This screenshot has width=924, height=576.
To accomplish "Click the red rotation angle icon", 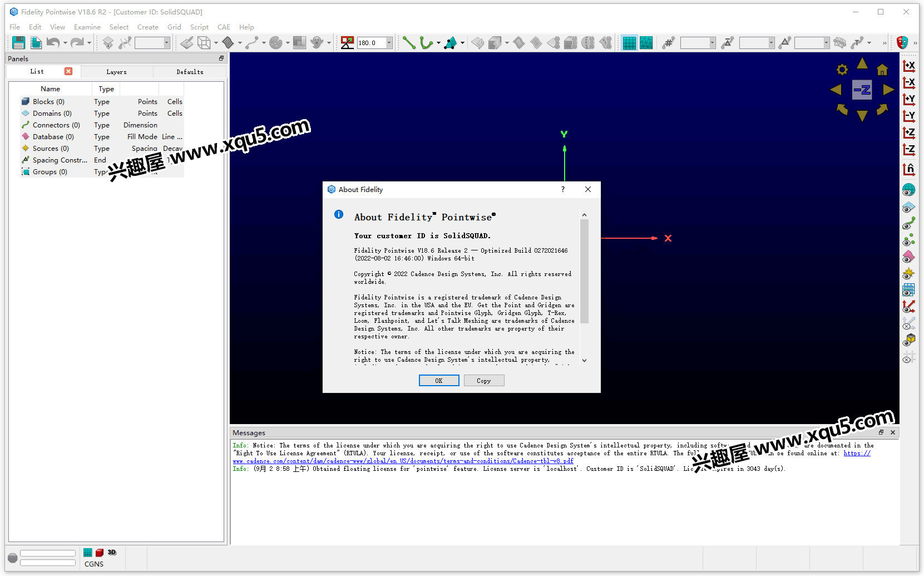I will [x=347, y=42].
